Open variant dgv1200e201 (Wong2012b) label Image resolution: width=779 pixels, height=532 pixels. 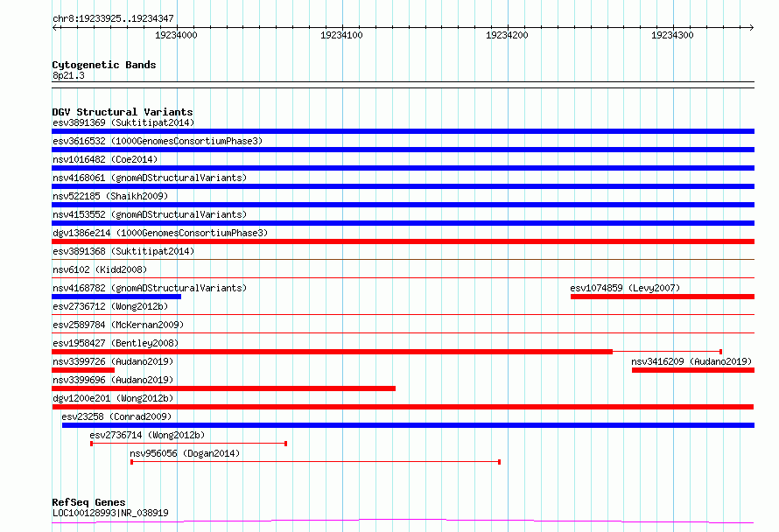coord(113,398)
